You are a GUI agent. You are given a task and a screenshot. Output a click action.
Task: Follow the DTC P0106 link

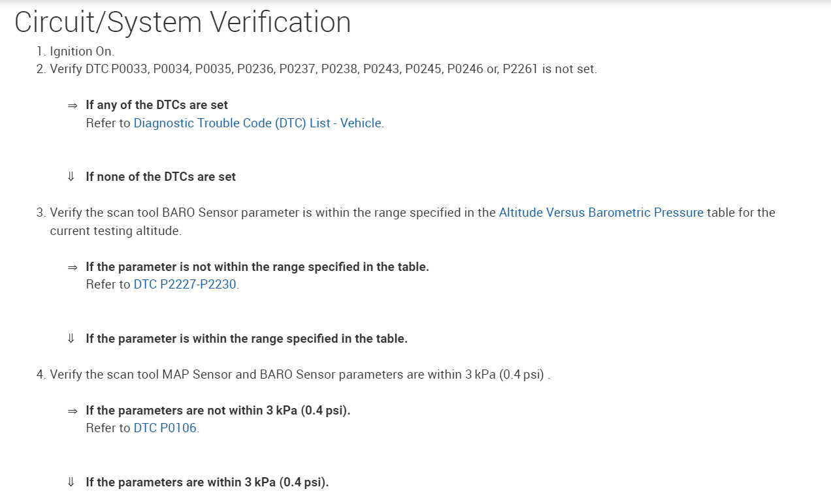(x=165, y=428)
